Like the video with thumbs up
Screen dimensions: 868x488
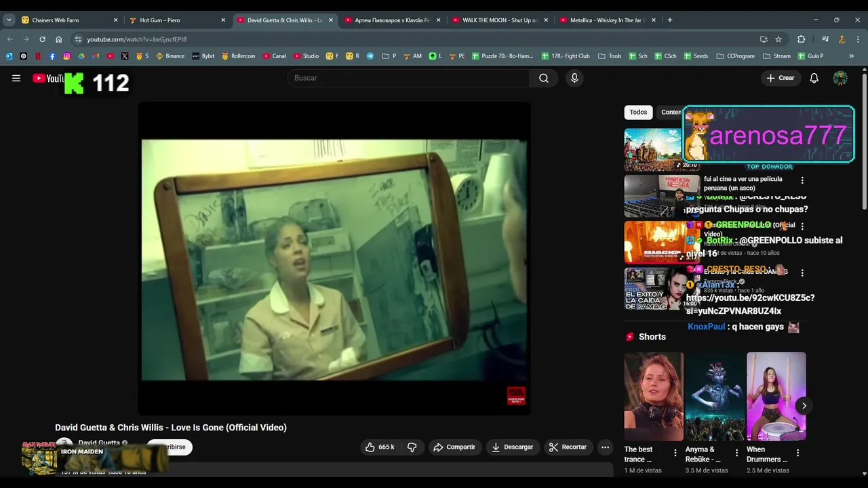click(380, 447)
